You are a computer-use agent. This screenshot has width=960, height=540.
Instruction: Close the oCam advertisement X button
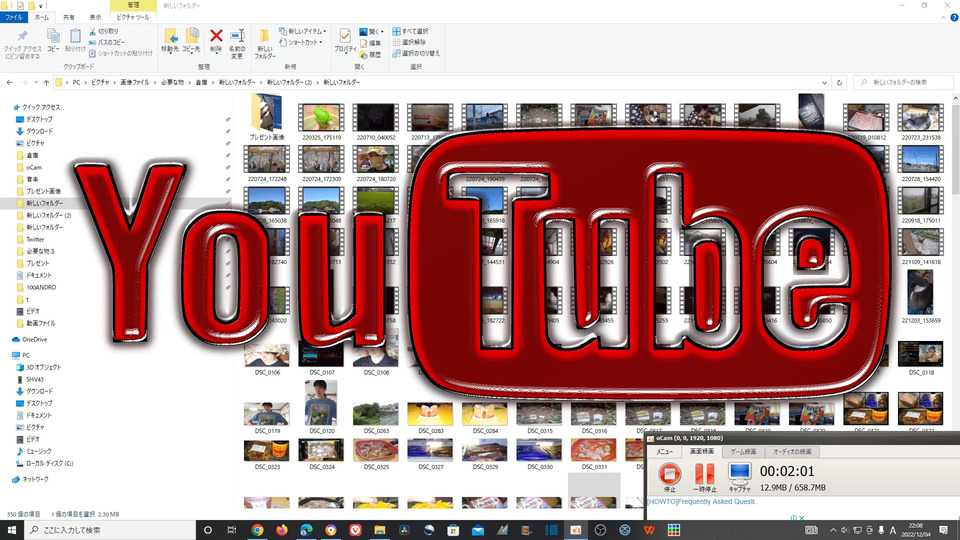[x=801, y=518]
